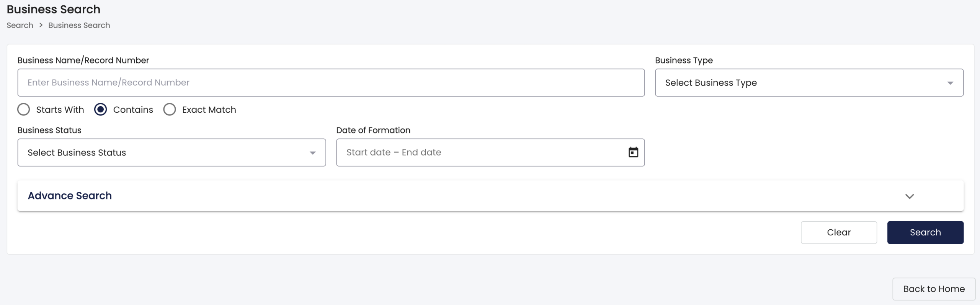This screenshot has height=305, width=980.
Task: Click the Business Search breadcrumb item
Action: [79, 25]
